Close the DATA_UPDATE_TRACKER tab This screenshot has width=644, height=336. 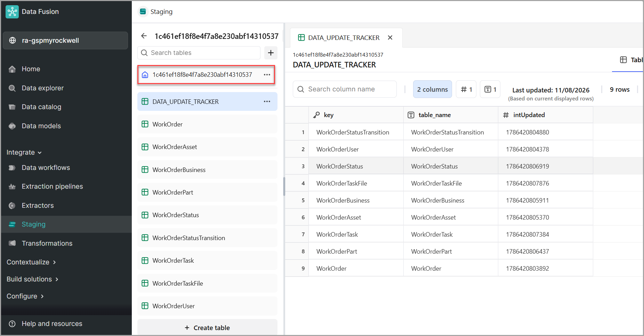tap(390, 38)
